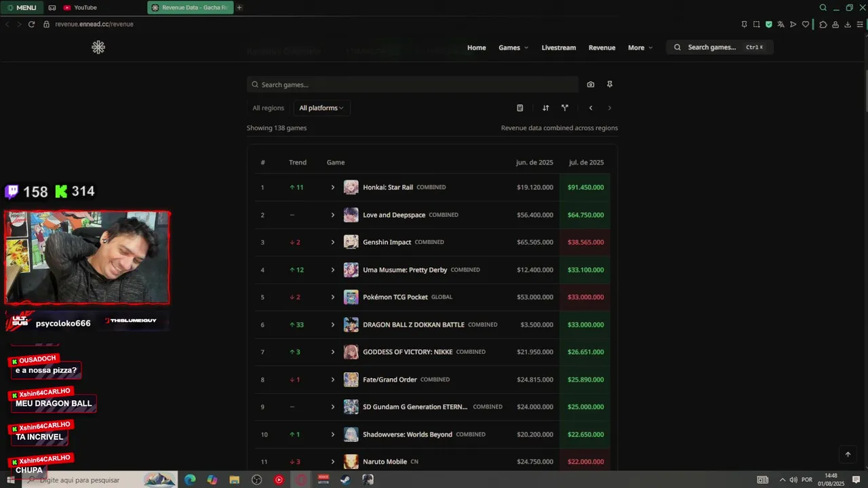Open new tab with plus button
The image size is (868, 488).
(x=239, y=7)
